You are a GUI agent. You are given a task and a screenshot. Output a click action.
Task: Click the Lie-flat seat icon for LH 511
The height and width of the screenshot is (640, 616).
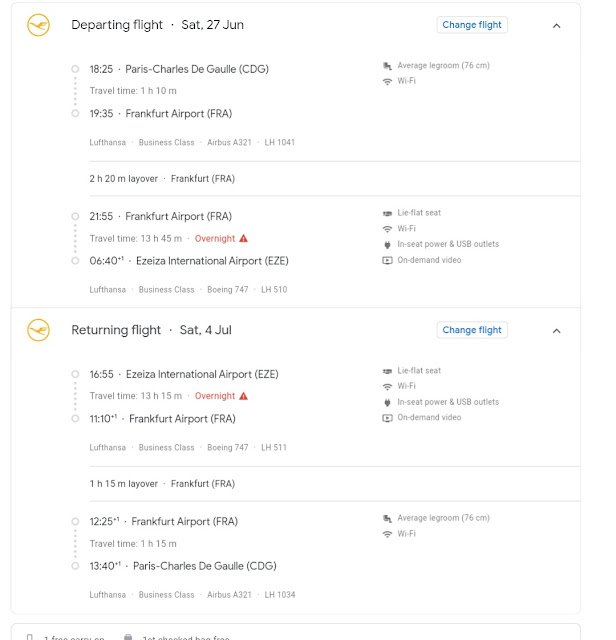click(387, 371)
